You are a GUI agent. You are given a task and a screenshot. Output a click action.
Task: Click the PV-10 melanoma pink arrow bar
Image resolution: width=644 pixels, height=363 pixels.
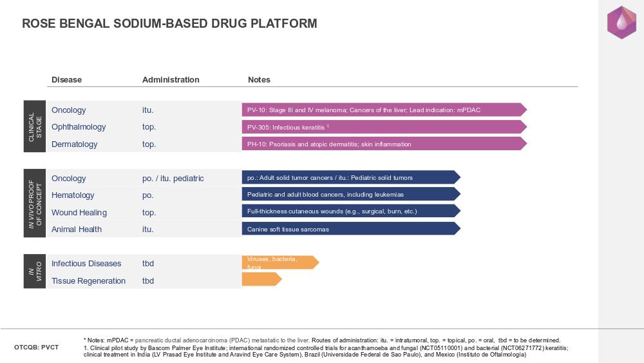coord(383,110)
